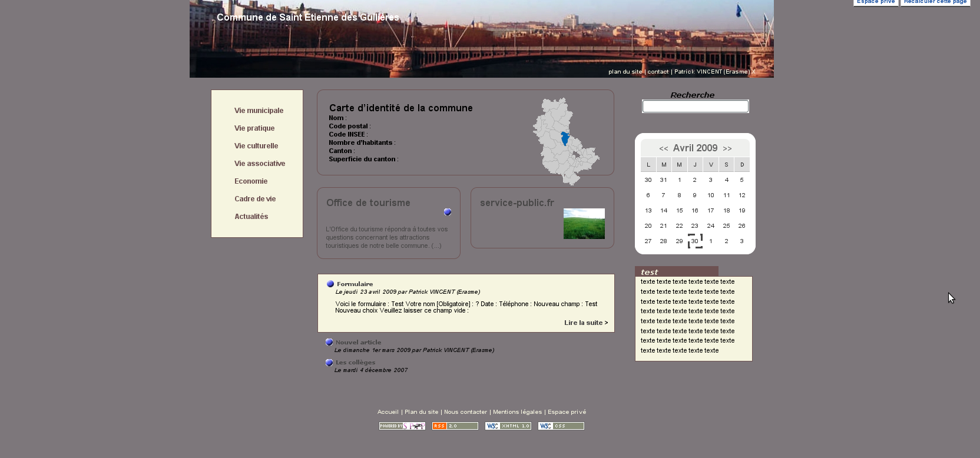Click Recalculer cette page button
The image size is (980, 458).
(x=935, y=2)
